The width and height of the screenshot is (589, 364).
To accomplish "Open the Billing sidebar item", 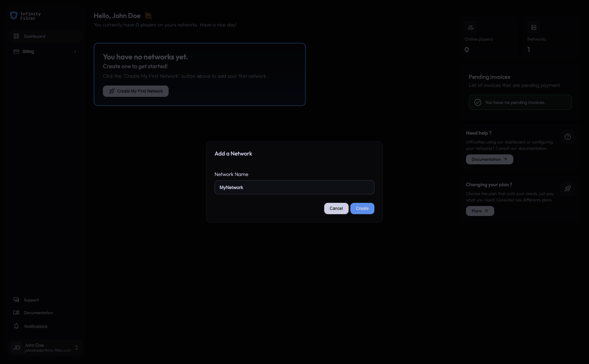I will (46, 52).
